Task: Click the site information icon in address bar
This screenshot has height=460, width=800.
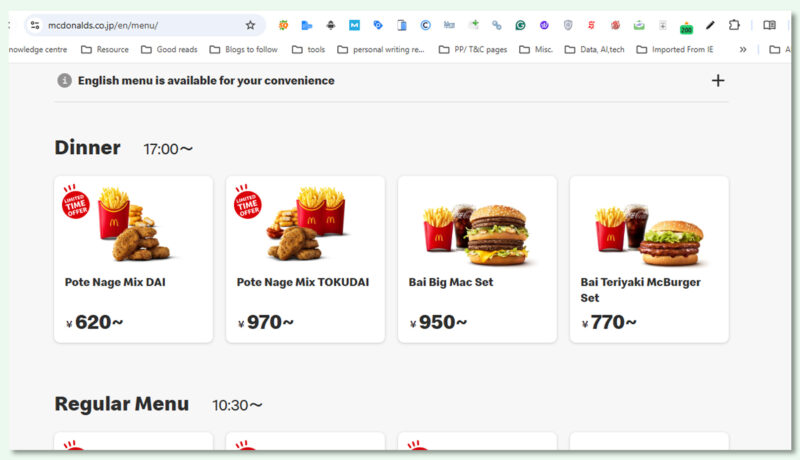Action: click(x=35, y=25)
